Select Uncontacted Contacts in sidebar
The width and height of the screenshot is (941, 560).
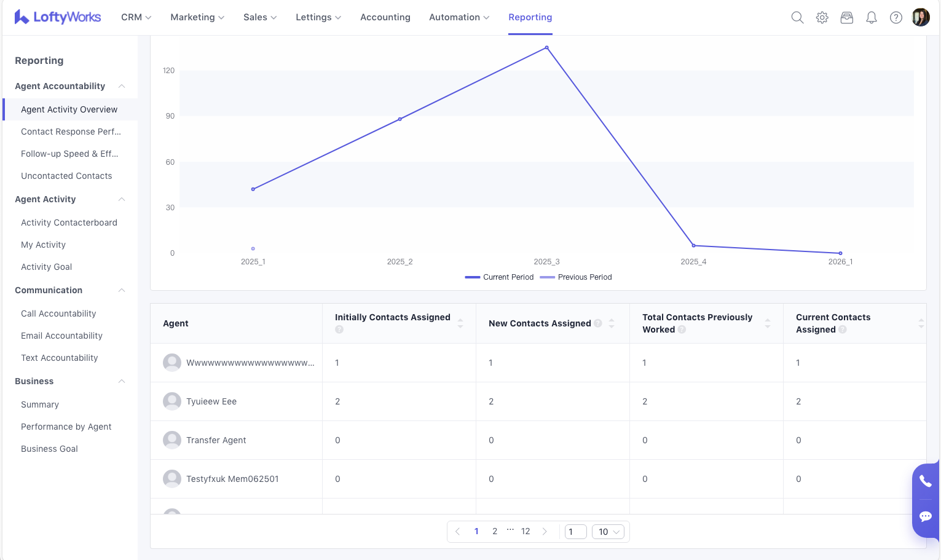point(66,176)
